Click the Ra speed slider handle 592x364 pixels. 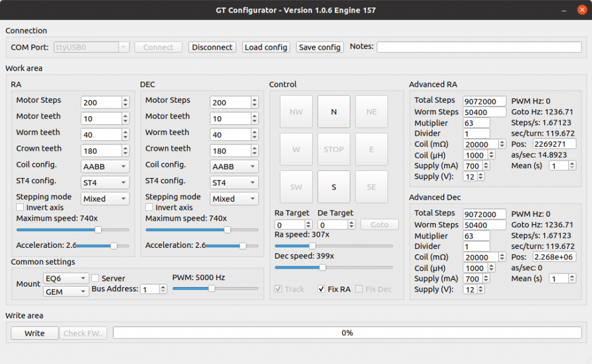(312, 246)
